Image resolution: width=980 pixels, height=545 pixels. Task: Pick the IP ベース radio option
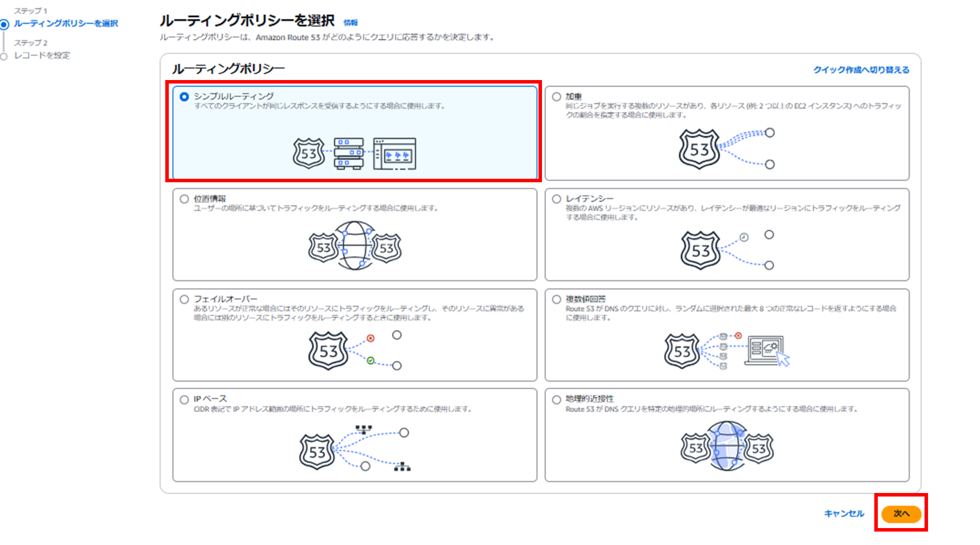(x=185, y=400)
